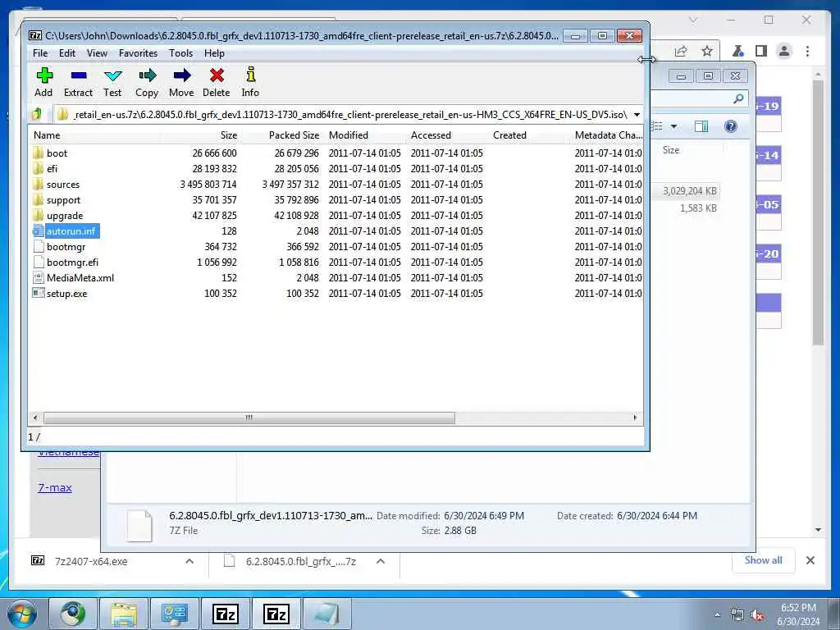Image resolution: width=840 pixels, height=630 pixels.
Task: Click the browser vertical scrollbar thumb
Action: pyautogui.click(x=818, y=212)
